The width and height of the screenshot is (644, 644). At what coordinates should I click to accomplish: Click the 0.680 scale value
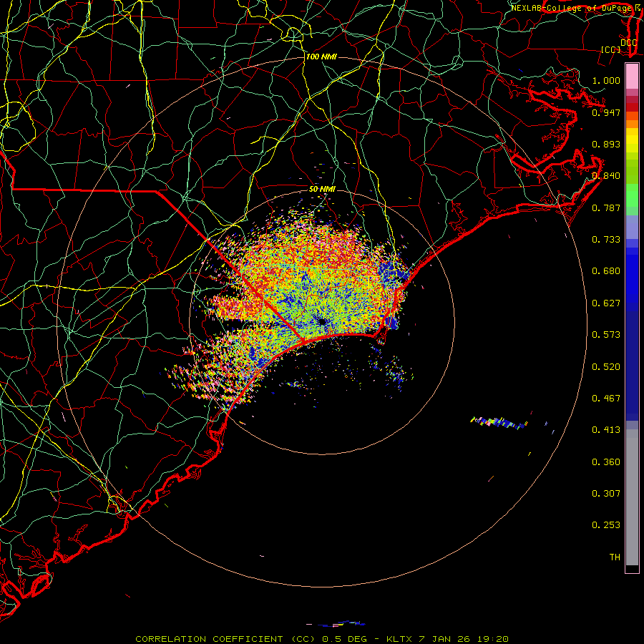pos(606,271)
